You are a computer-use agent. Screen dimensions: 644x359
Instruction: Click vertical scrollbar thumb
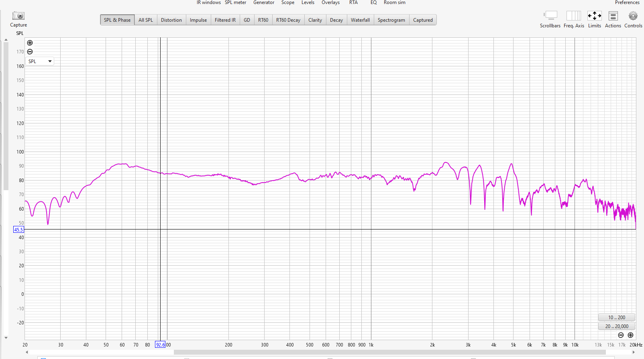[x=6, y=116]
